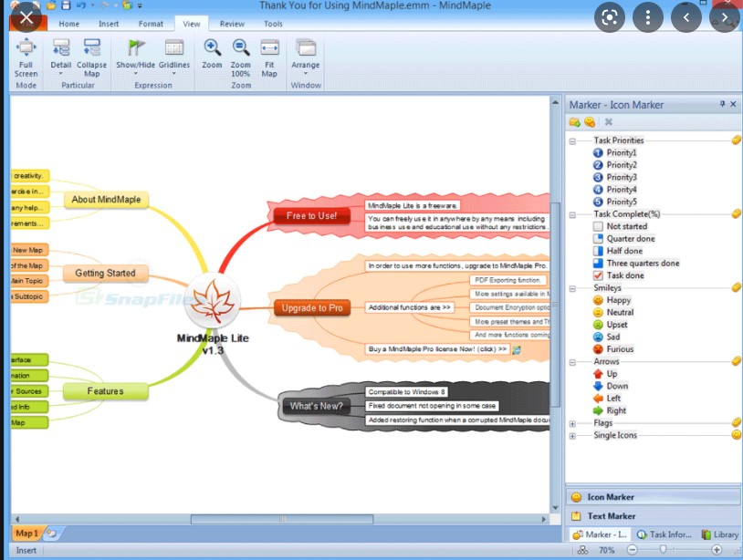Open the Review ribbon tab
Image resolution: width=743 pixels, height=560 pixels.
pos(232,24)
